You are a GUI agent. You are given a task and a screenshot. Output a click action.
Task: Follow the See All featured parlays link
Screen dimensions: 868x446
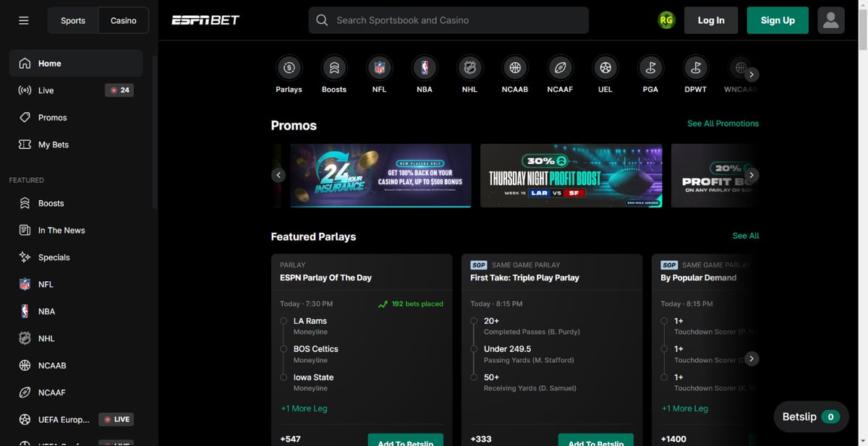[x=746, y=236]
